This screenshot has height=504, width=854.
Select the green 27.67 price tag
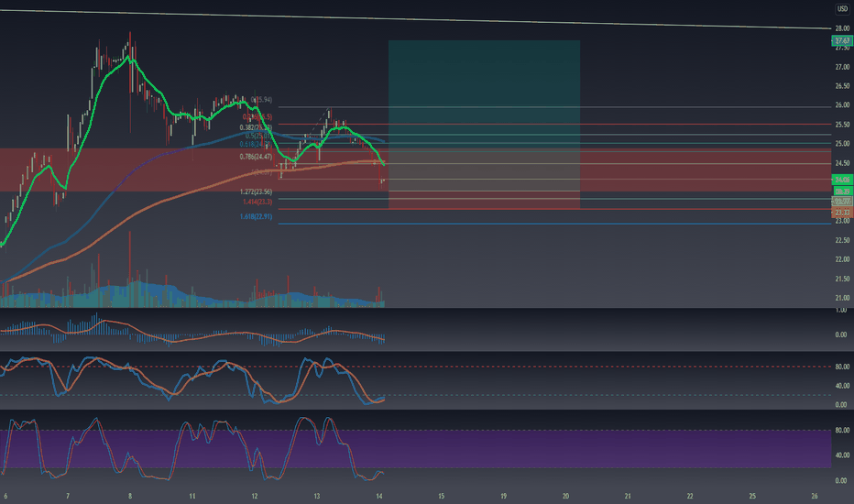[x=842, y=41]
